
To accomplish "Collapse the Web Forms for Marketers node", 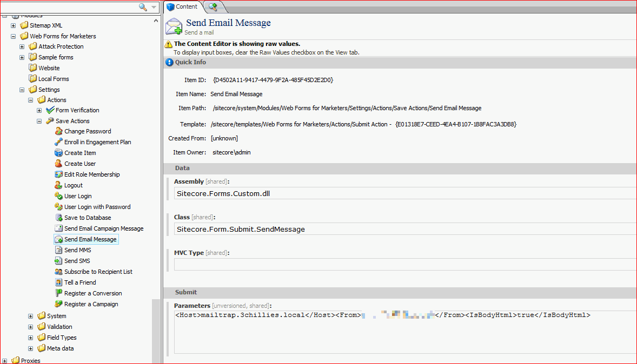I will tap(13, 36).
